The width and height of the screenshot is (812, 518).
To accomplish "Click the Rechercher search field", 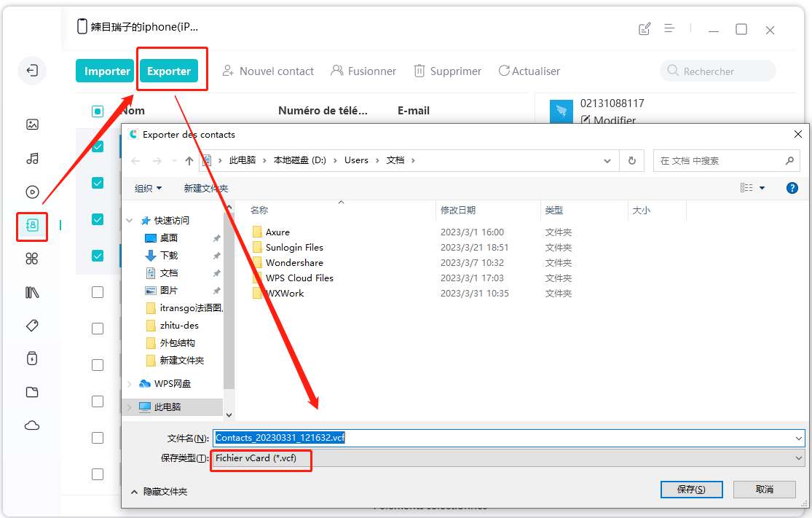I will point(717,71).
